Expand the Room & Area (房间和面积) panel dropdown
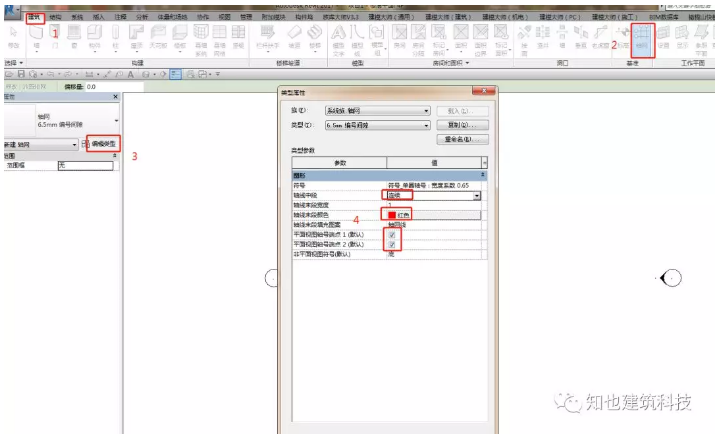The image size is (716, 440). tap(451, 63)
